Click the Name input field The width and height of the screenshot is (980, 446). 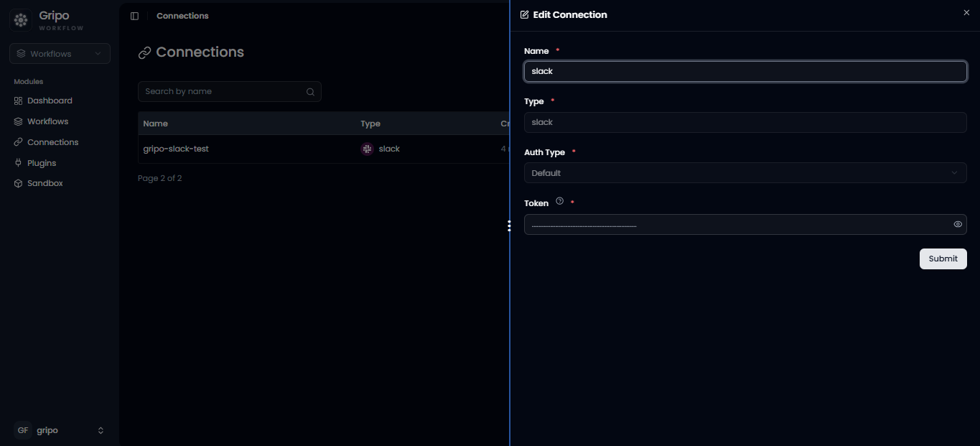pos(745,71)
